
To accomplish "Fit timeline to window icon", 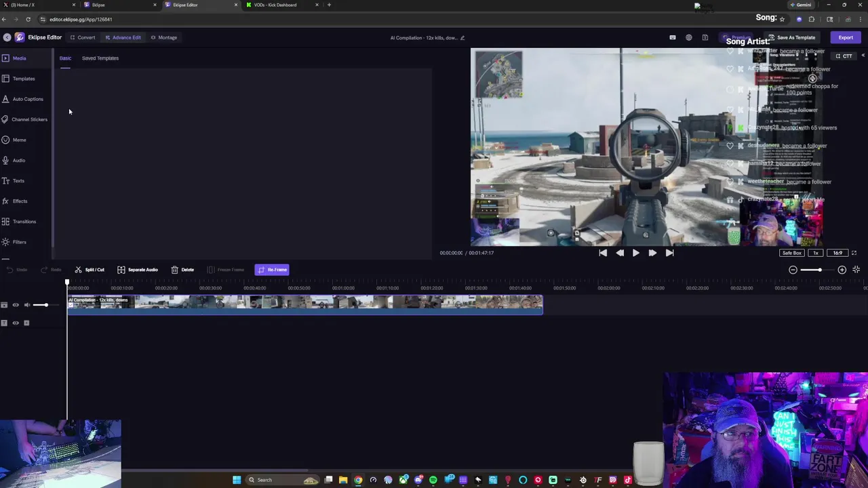I will [856, 270].
